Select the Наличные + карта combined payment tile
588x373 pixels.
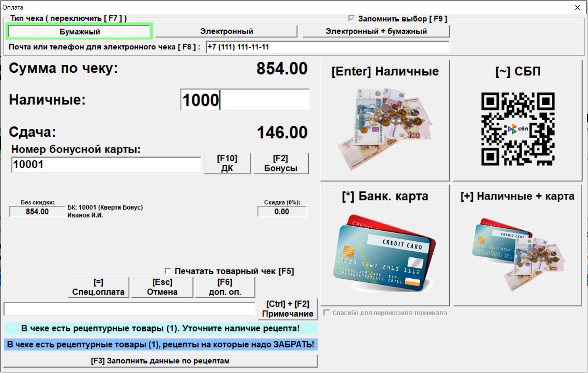[x=517, y=245]
